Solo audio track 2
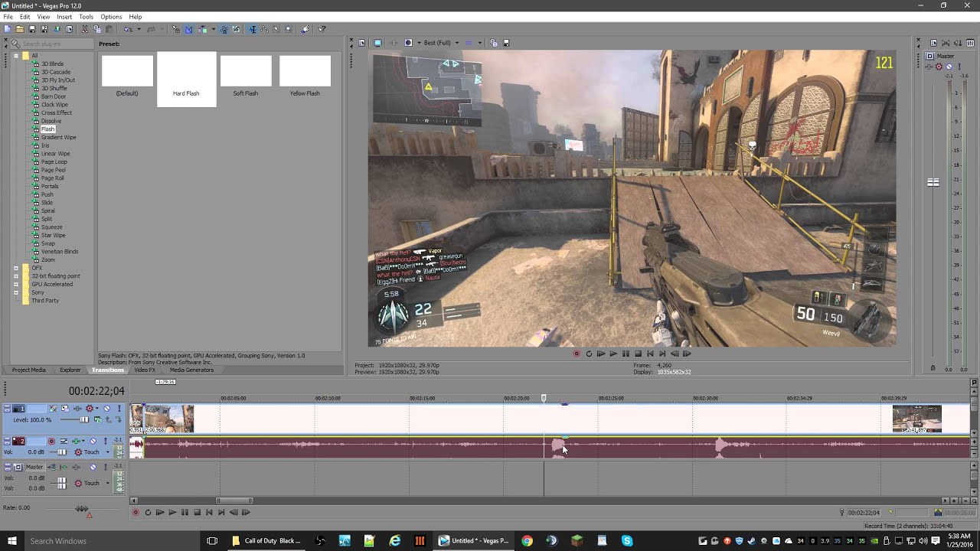This screenshot has width=980, height=551. pos(106,441)
